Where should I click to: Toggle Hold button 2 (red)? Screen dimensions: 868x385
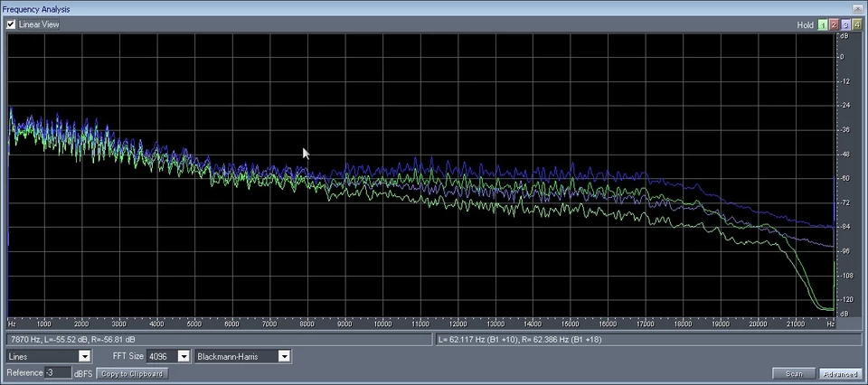834,24
